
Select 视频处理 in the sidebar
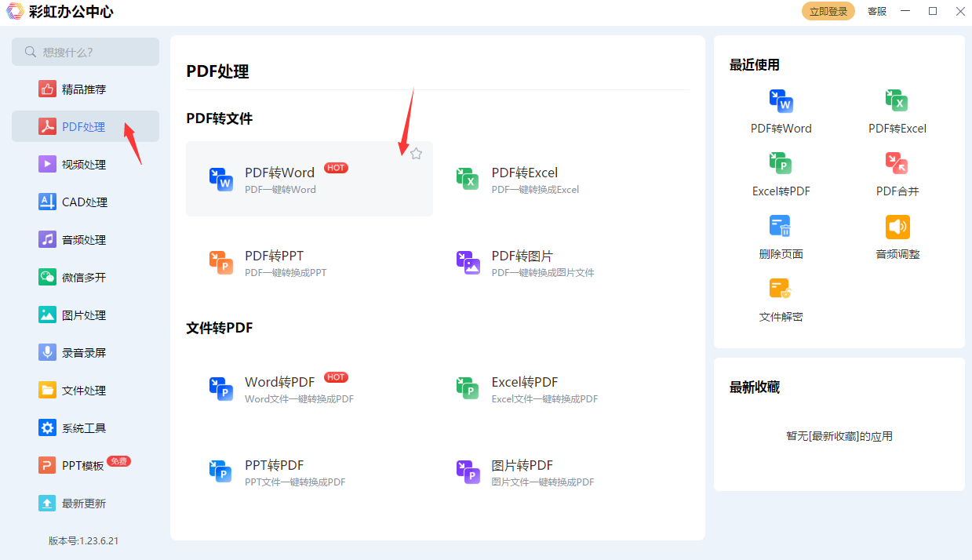tap(86, 164)
